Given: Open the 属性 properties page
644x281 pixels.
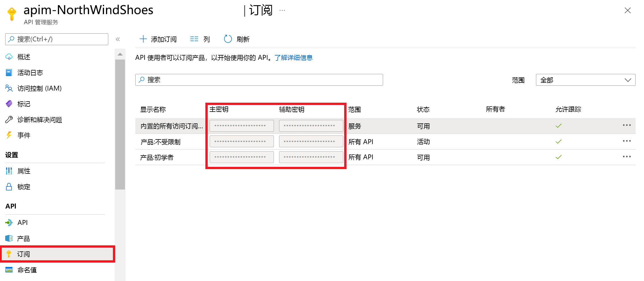Looking at the screenshot, I should [x=24, y=171].
